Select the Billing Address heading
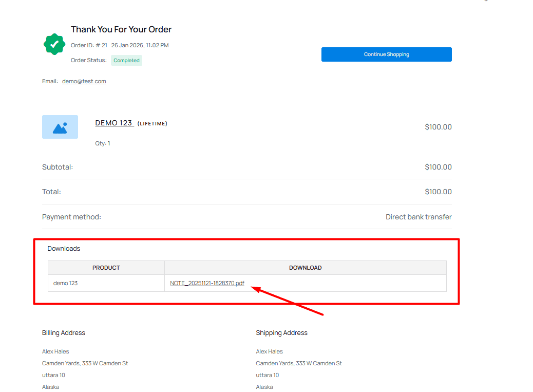The image size is (533, 392). [63, 332]
